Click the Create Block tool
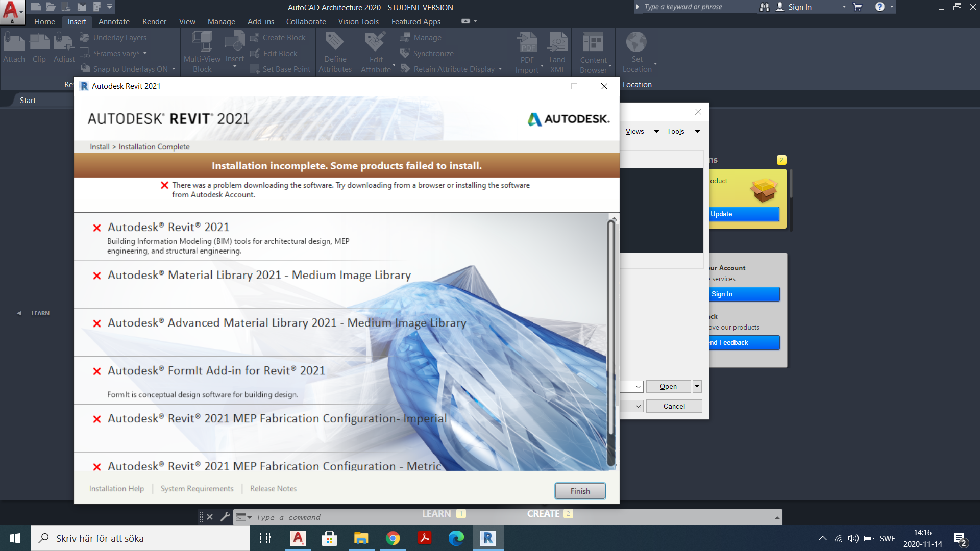The width and height of the screenshot is (980, 551). tap(278, 37)
